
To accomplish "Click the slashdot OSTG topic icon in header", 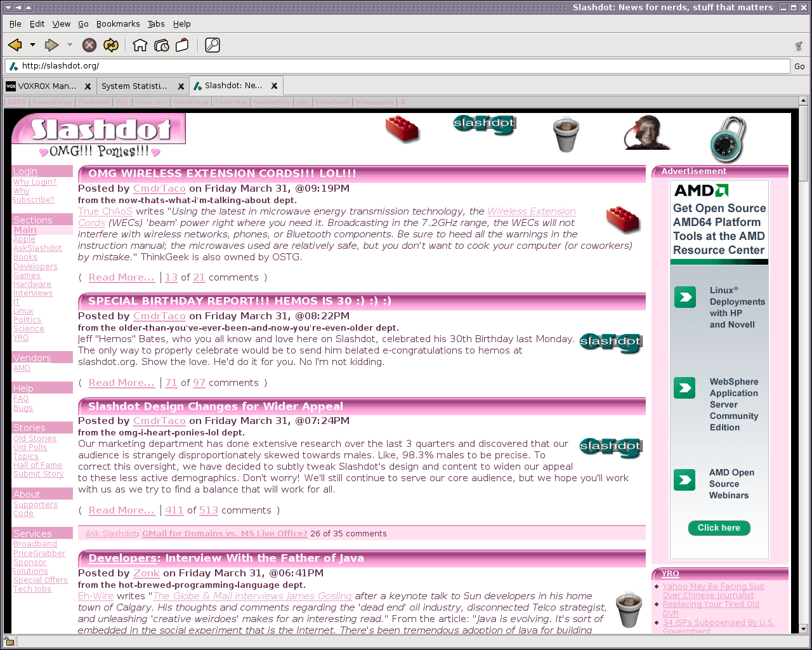I will (485, 124).
